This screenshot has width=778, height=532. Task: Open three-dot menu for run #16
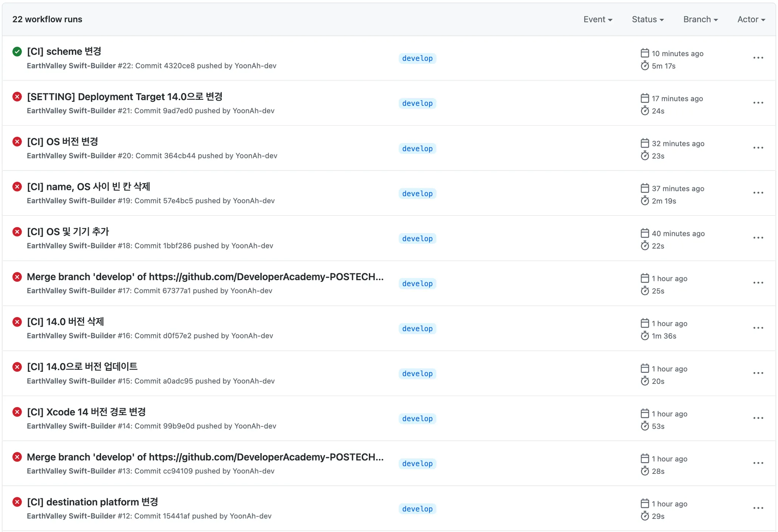click(x=758, y=328)
